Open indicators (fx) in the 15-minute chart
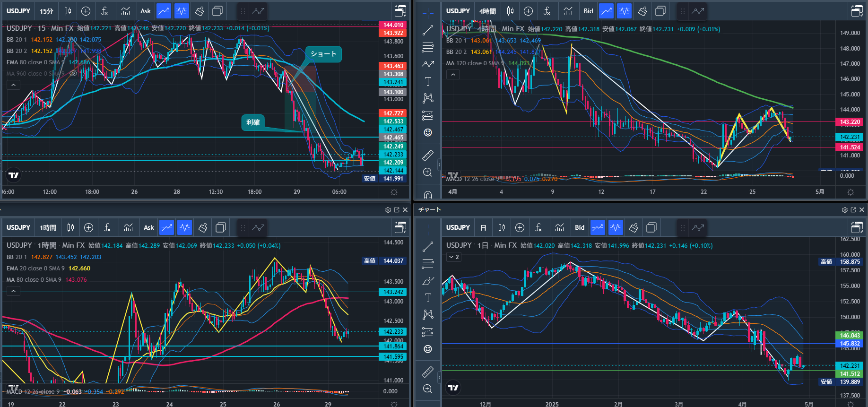The width and height of the screenshot is (868, 407). 104,11
